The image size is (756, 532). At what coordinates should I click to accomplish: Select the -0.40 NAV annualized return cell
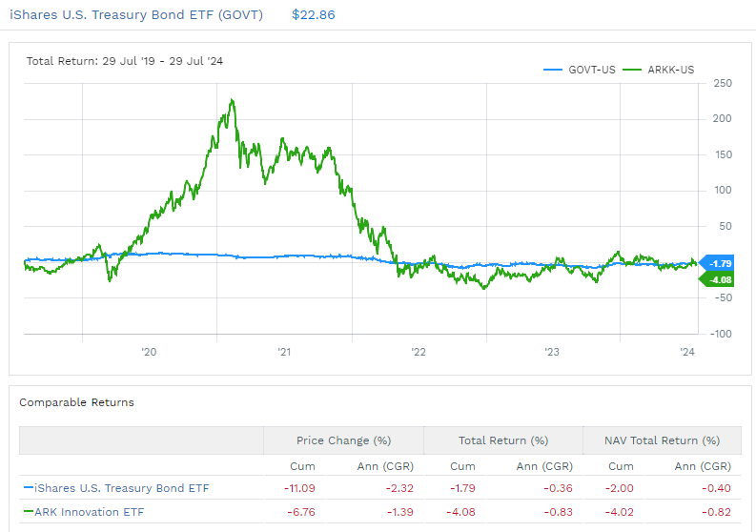pyautogui.click(x=717, y=488)
